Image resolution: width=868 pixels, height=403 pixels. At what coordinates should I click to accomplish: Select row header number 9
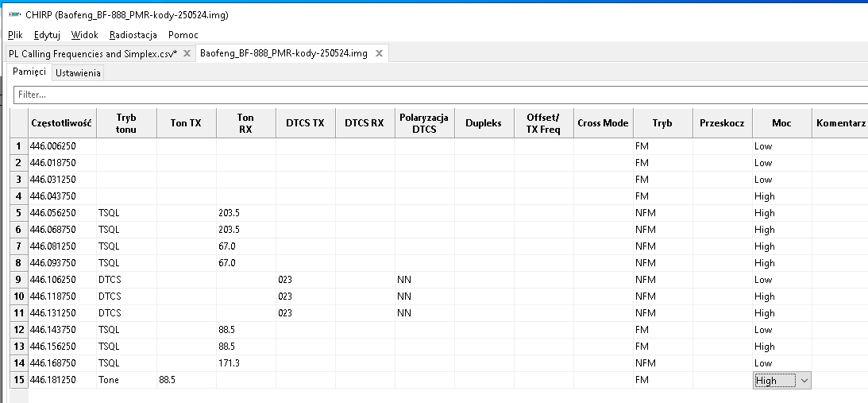pos(18,280)
